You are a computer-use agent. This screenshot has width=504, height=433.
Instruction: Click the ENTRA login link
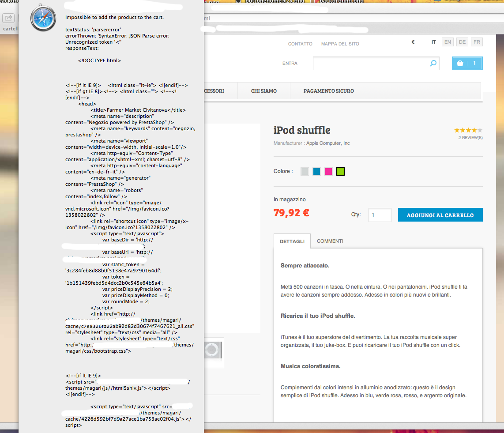(x=290, y=63)
